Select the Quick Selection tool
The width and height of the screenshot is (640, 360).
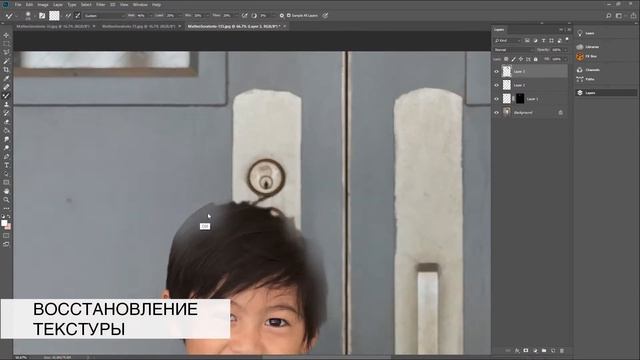tap(6, 61)
